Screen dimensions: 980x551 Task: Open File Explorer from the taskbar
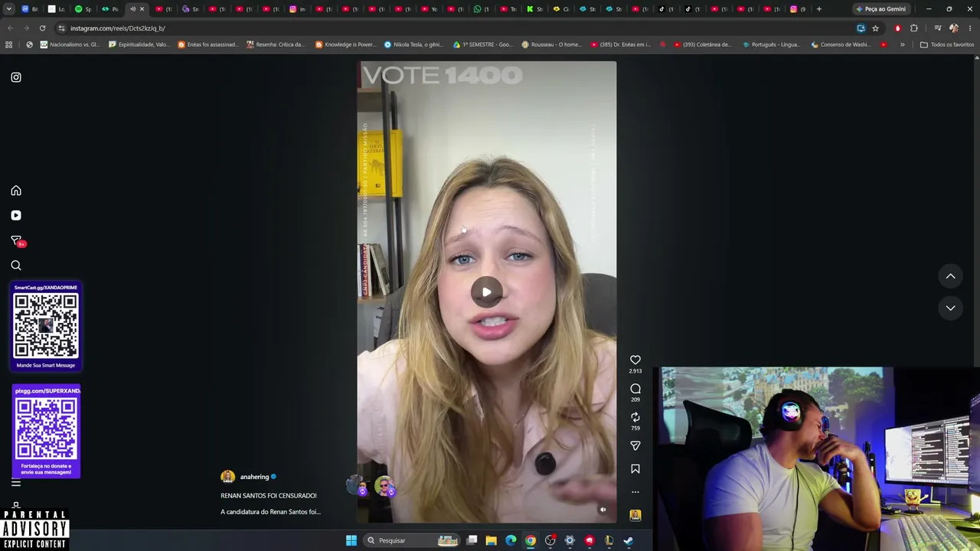pos(492,540)
